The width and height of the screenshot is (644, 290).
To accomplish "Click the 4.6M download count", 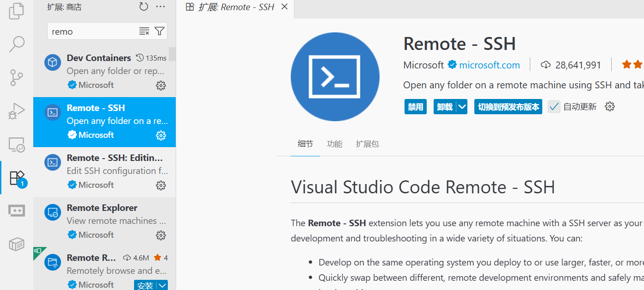I will (x=141, y=258).
